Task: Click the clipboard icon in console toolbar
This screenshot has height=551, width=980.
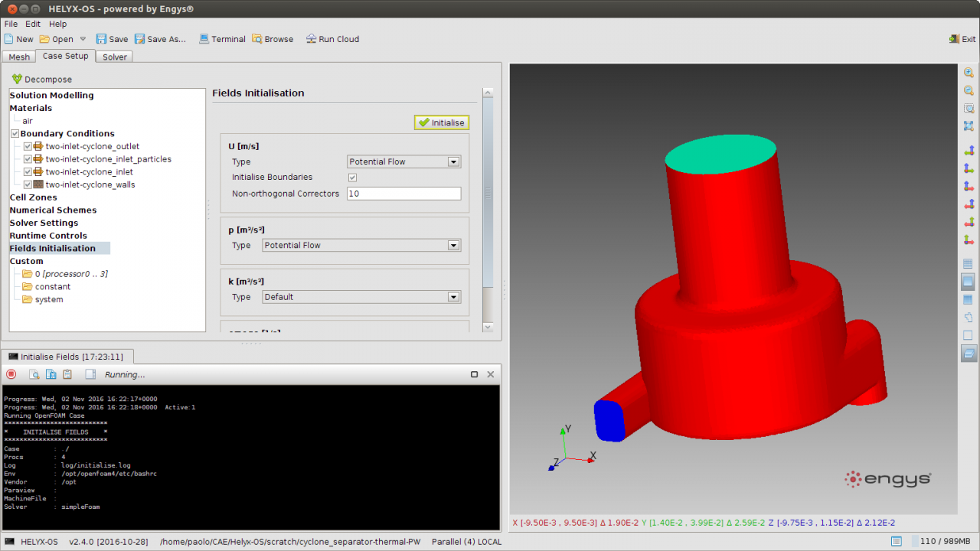Action: coord(67,374)
